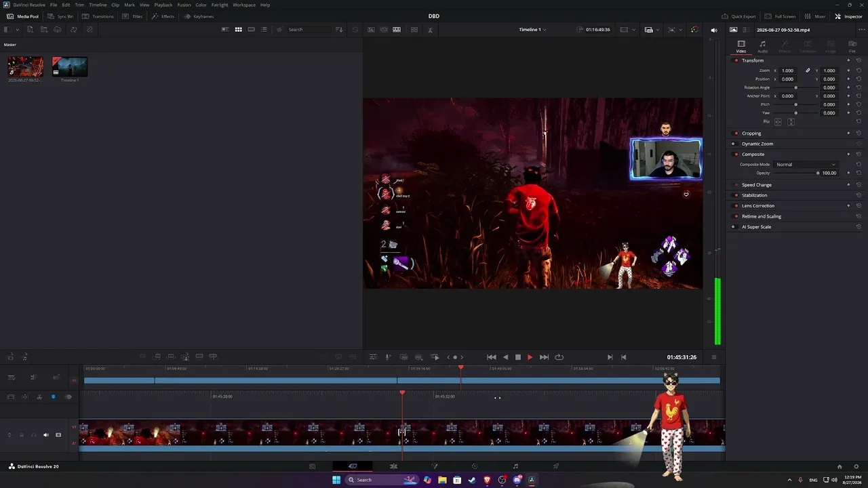Viewport: 868px width, 488px height.
Task: Open the Playback menu
Action: point(163,5)
